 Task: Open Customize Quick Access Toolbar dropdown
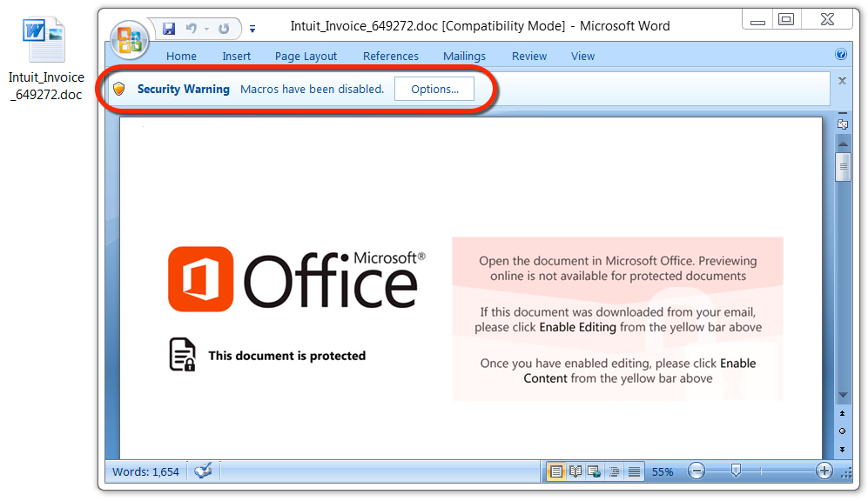pyautogui.click(x=252, y=29)
